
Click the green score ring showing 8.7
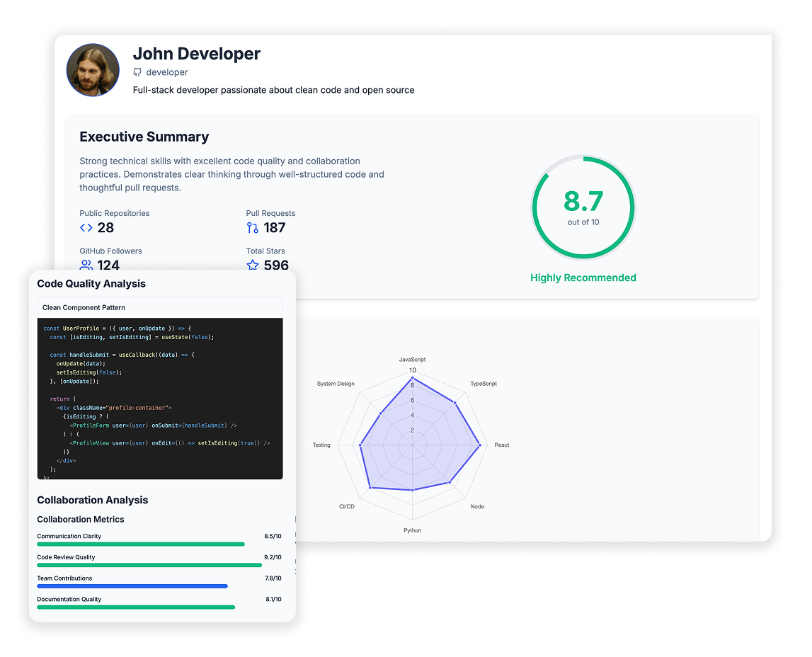pos(583,206)
